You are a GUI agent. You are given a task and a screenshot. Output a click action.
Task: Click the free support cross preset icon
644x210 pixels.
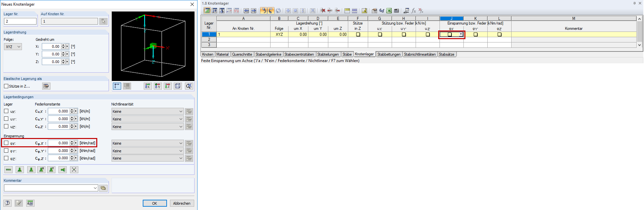(x=74, y=170)
